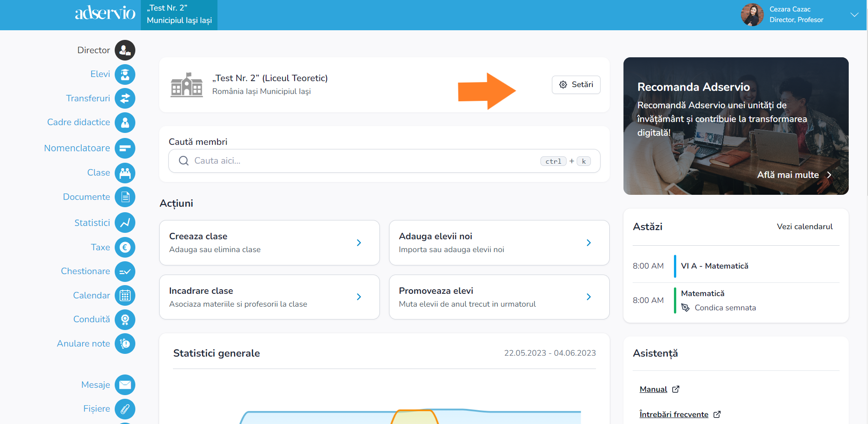The height and width of the screenshot is (424, 868).
Task: Click the 22.05.2023 - 04.06.2023 date range
Action: pyautogui.click(x=550, y=353)
